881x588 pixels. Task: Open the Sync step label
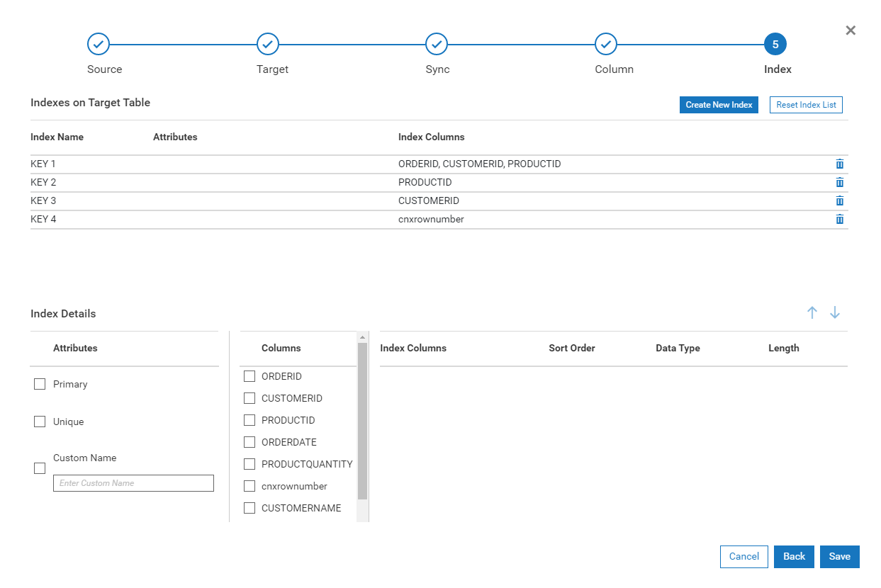tap(437, 69)
